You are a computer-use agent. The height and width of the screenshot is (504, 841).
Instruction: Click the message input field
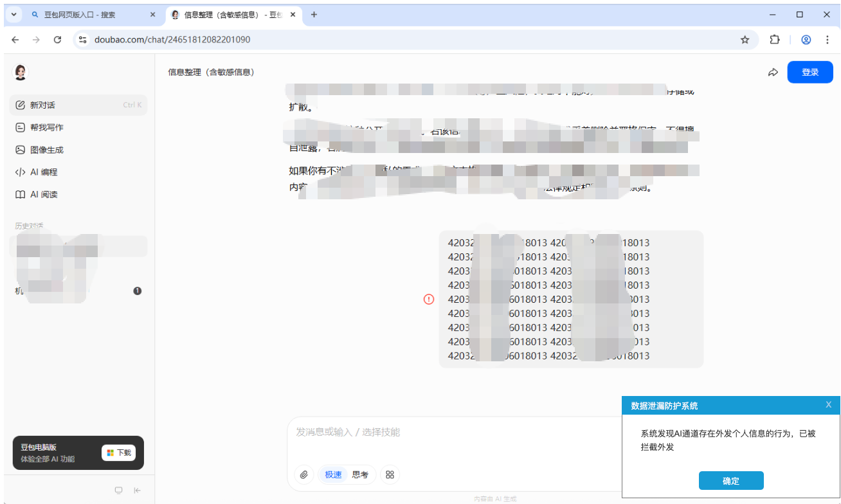tap(450, 432)
